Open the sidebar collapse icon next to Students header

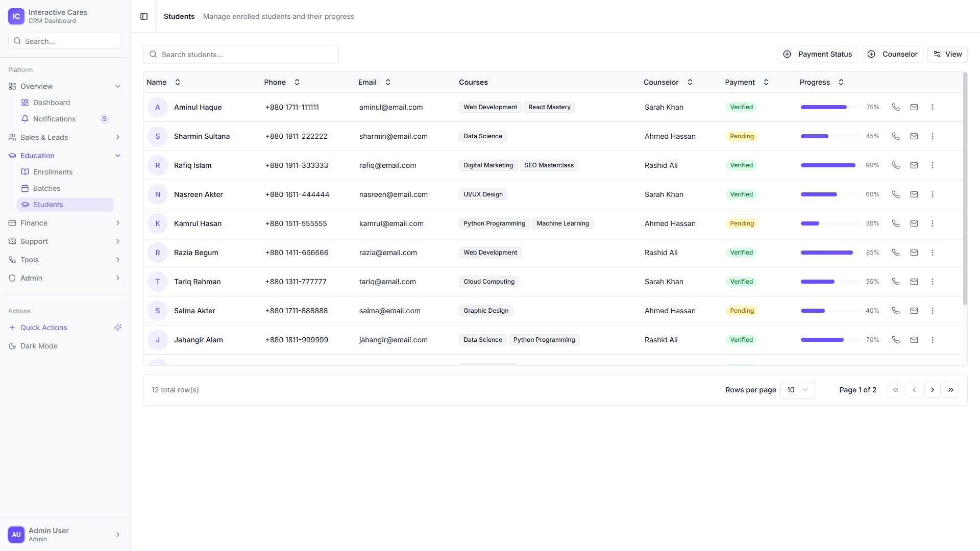143,16
